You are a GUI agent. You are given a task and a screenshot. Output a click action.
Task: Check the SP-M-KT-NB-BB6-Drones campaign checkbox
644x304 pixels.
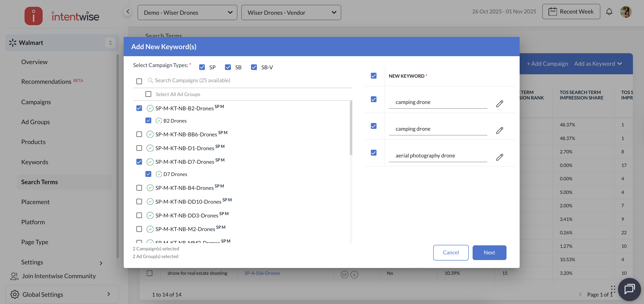[x=139, y=134]
